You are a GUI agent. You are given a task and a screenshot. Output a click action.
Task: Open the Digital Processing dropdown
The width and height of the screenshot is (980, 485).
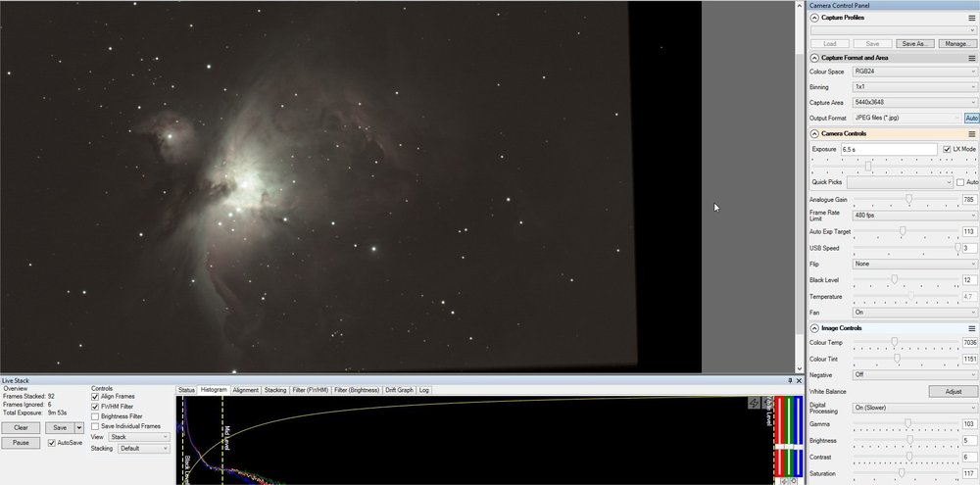point(914,409)
